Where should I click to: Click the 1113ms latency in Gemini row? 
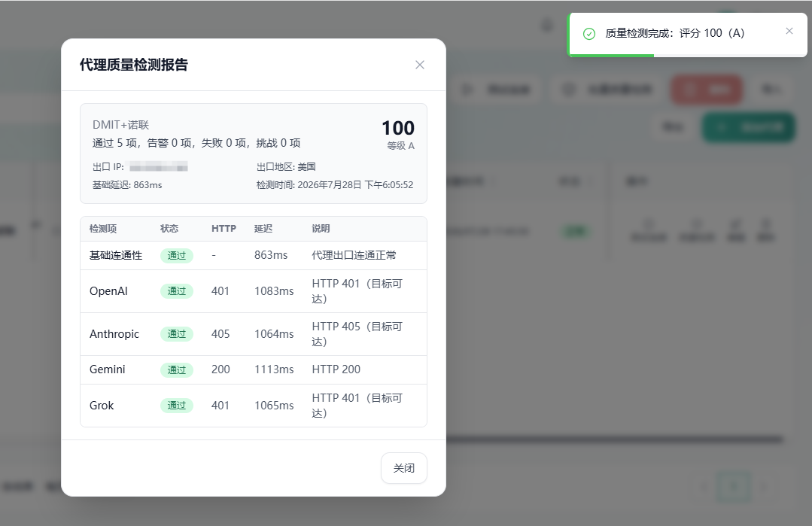[x=274, y=369]
